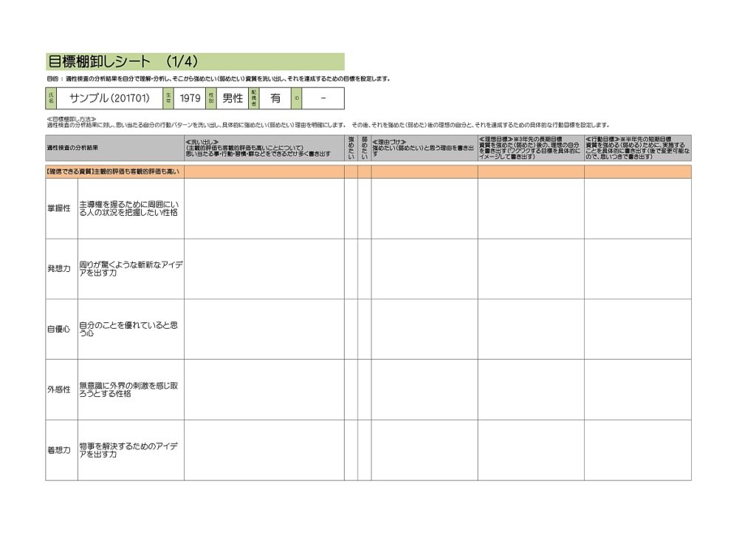Click the 【確信できる資質】 section row label
756x535 pixels.
113,171
